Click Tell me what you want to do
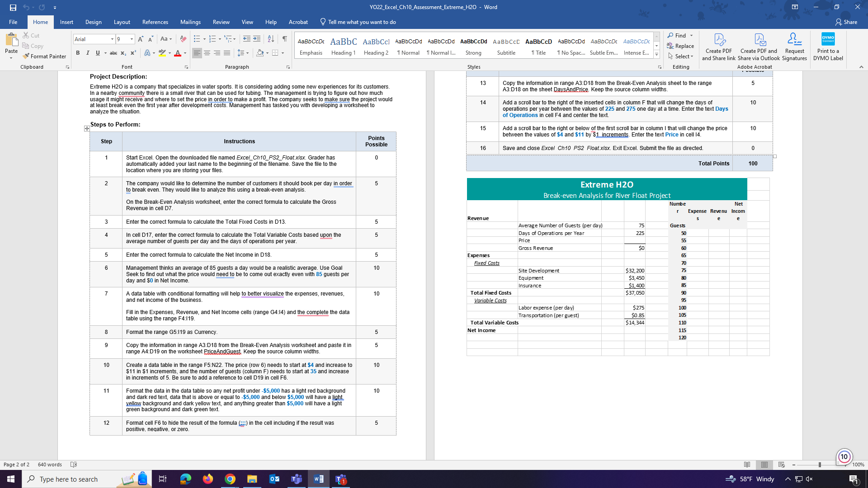868x488 pixels. 357,22
